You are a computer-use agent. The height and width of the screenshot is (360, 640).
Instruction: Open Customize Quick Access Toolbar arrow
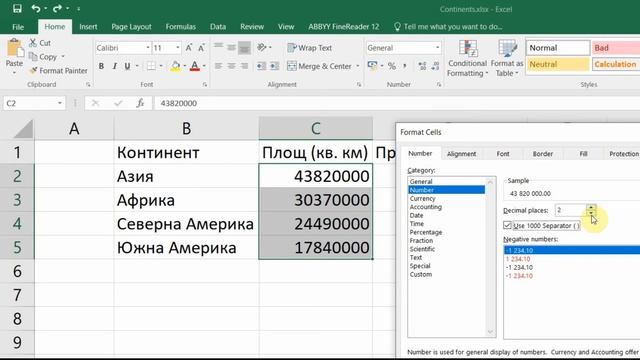point(78,9)
